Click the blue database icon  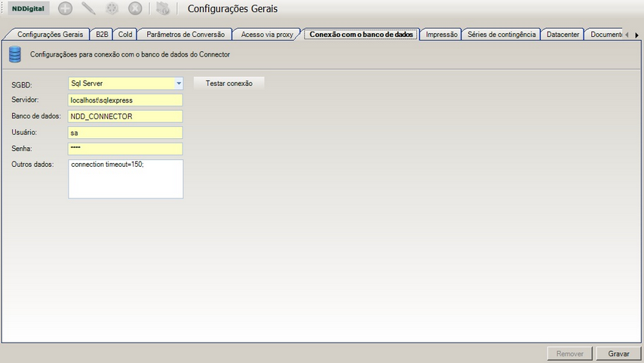(15, 54)
